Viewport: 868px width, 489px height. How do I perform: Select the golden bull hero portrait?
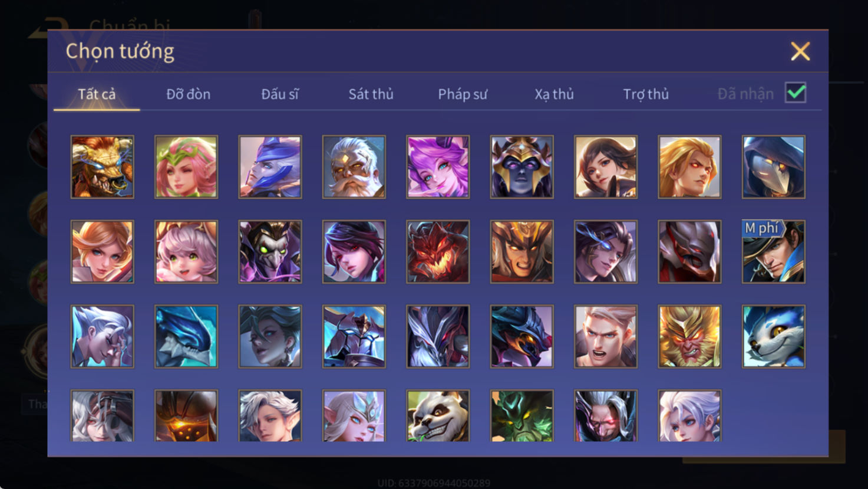(102, 167)
